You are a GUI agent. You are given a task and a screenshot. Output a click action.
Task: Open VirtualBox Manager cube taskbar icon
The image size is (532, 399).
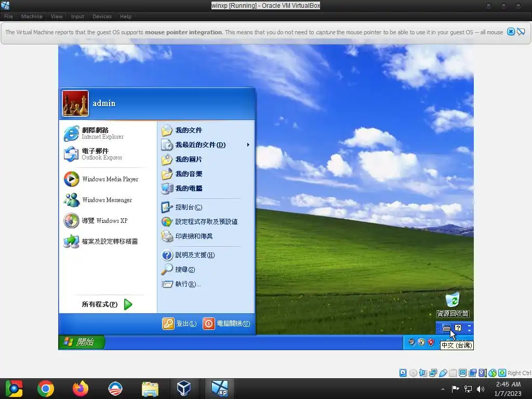tap(184, 389)
